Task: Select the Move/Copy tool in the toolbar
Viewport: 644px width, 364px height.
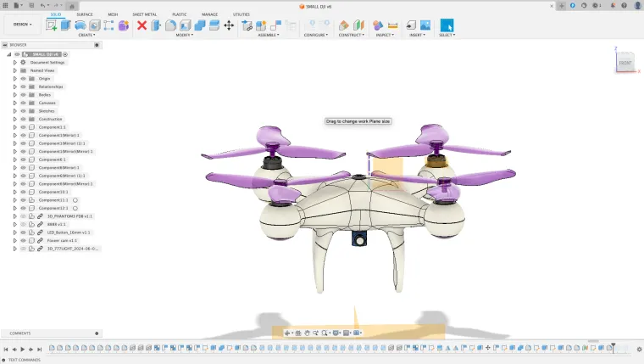Action: pos(229,25)
